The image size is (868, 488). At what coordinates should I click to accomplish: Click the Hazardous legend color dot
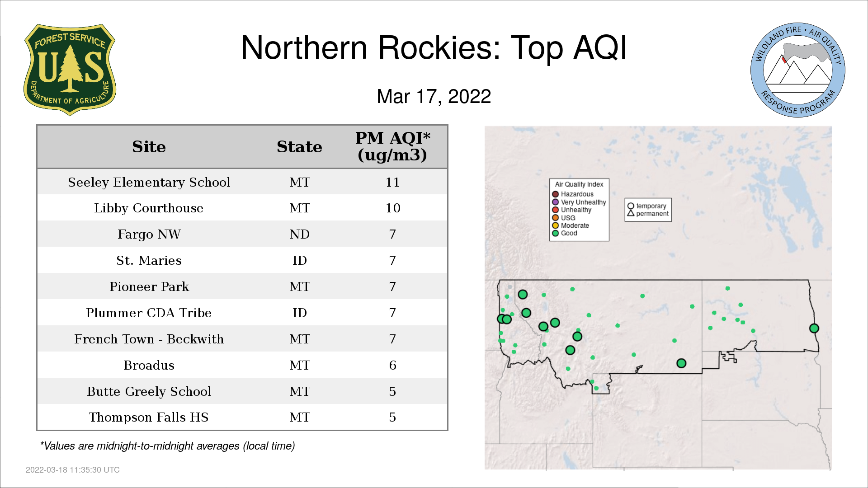click(556, 194)
